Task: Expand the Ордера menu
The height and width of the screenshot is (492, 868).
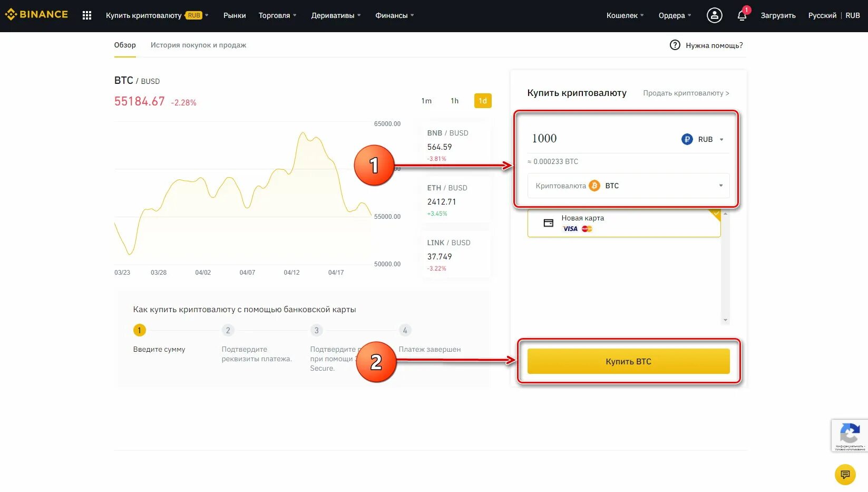Action: pos(675,15)
